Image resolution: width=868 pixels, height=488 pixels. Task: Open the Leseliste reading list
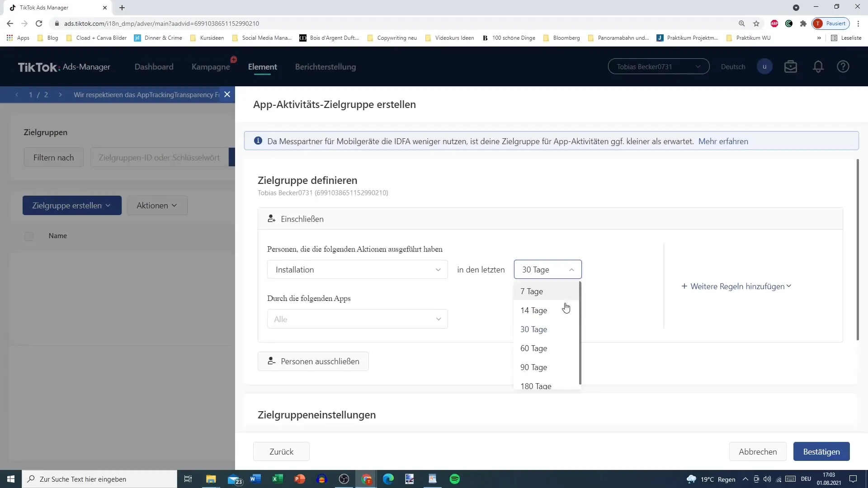click(846, 38)
